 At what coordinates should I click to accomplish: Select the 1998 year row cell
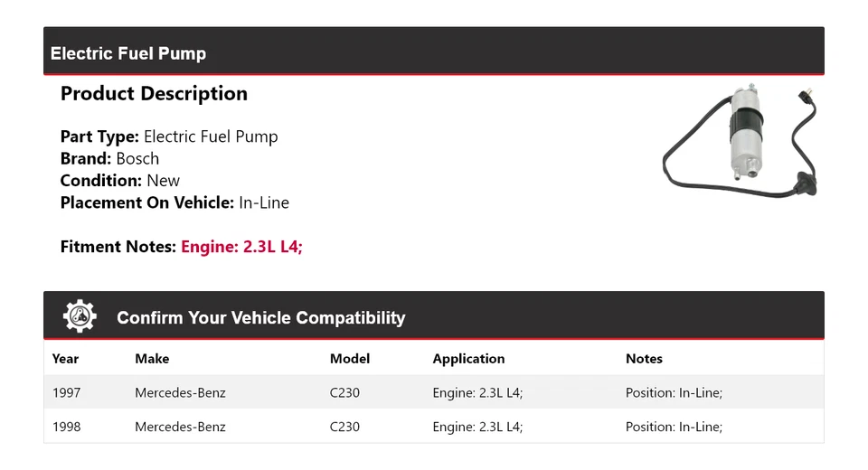(67, 427)
